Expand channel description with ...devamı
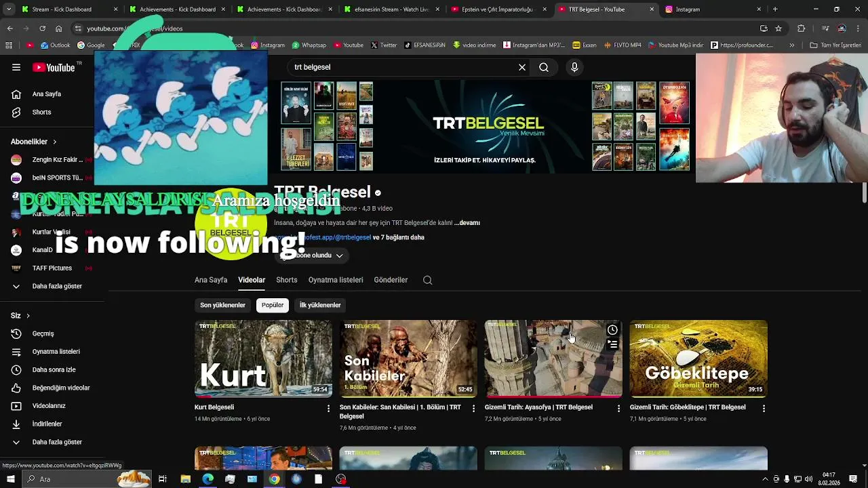The height and width of the screenshot is (488, 868). coord(467,223)
